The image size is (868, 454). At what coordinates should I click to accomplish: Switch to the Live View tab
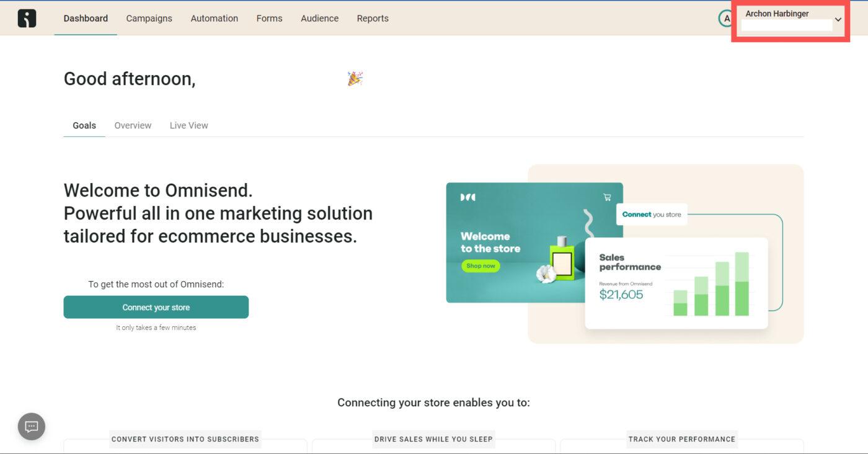188,125
